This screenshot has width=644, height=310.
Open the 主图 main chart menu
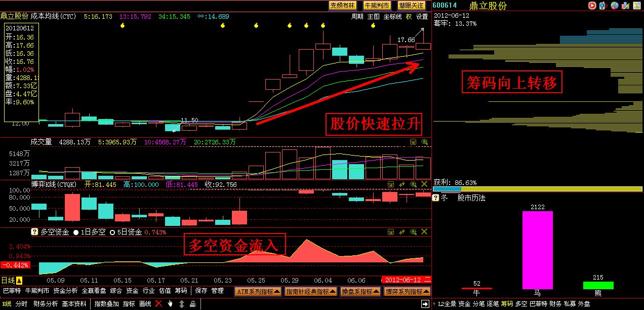(374, 16)
